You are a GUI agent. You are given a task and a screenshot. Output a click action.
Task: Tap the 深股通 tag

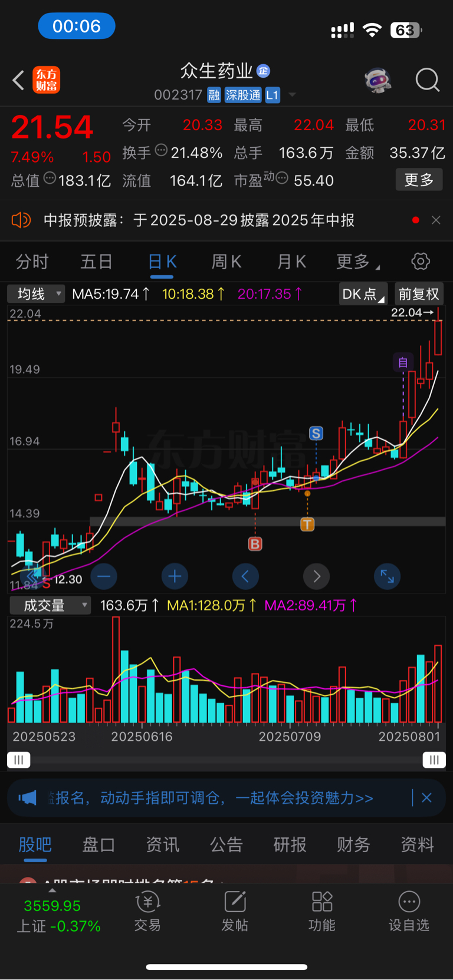pyautogui.click(x=243, y=95)
